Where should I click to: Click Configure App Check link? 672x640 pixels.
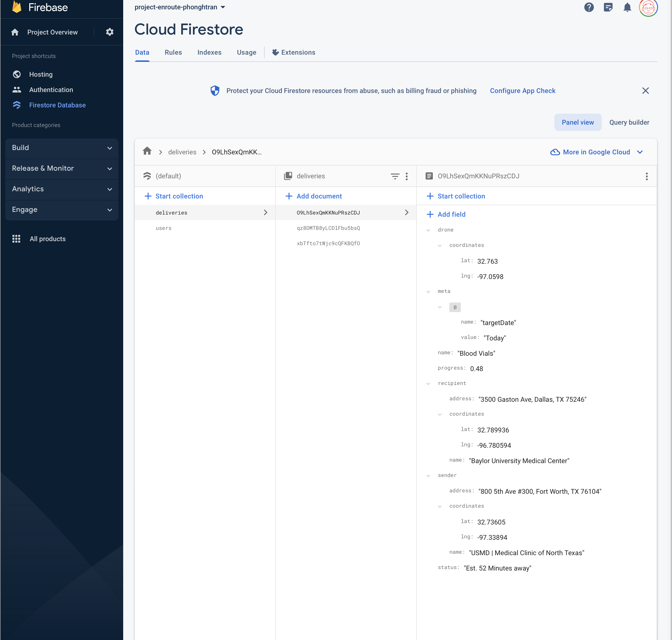(x=523, y=91)
